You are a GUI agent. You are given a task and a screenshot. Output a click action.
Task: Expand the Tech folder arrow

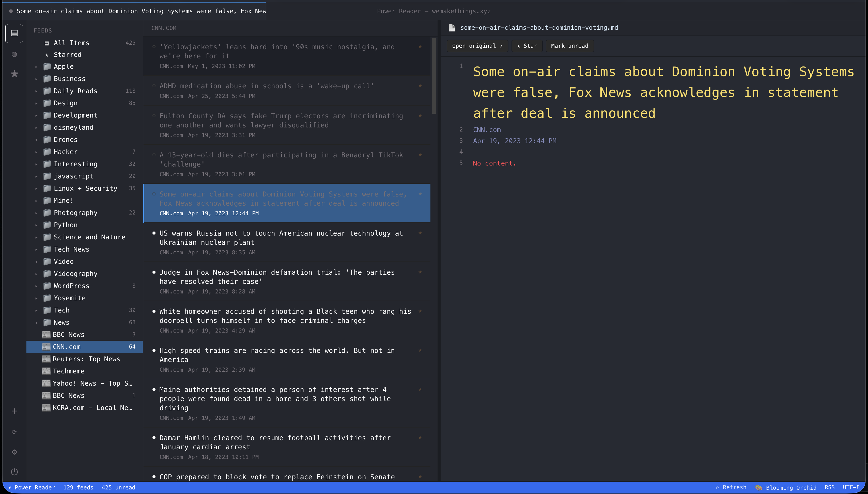pos(36,310)
